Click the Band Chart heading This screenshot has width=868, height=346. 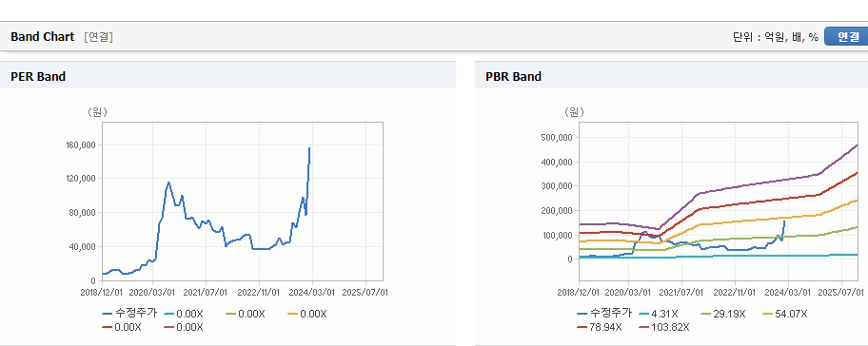click(42, 37)
